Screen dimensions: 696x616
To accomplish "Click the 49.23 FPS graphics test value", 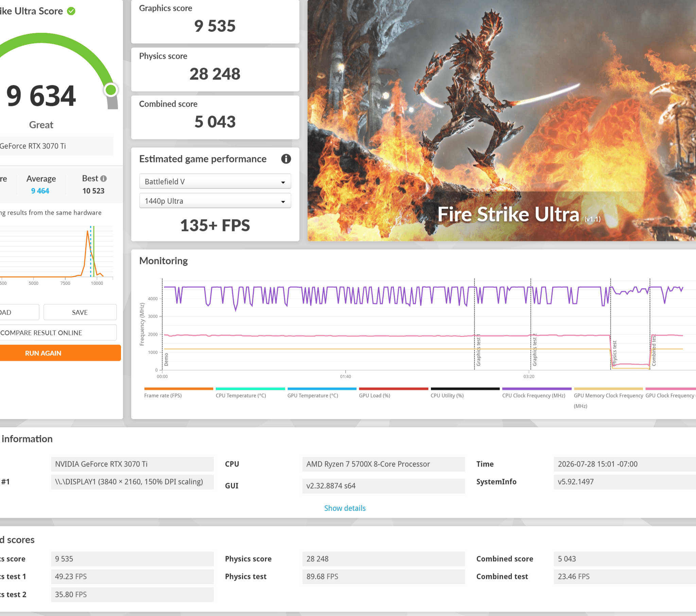I will pos(132,577).
